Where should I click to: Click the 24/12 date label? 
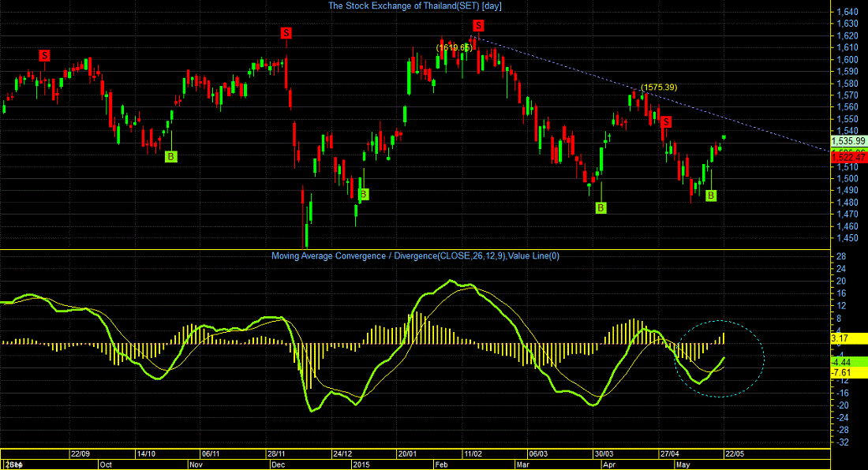342,454
